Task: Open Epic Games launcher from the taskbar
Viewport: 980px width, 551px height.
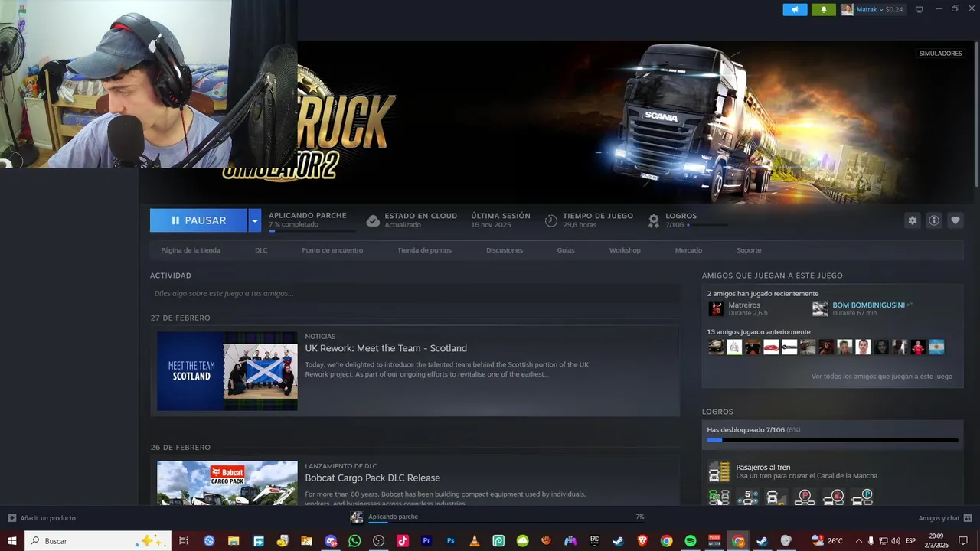Action: pyautogui.click(x=594, y=541)
